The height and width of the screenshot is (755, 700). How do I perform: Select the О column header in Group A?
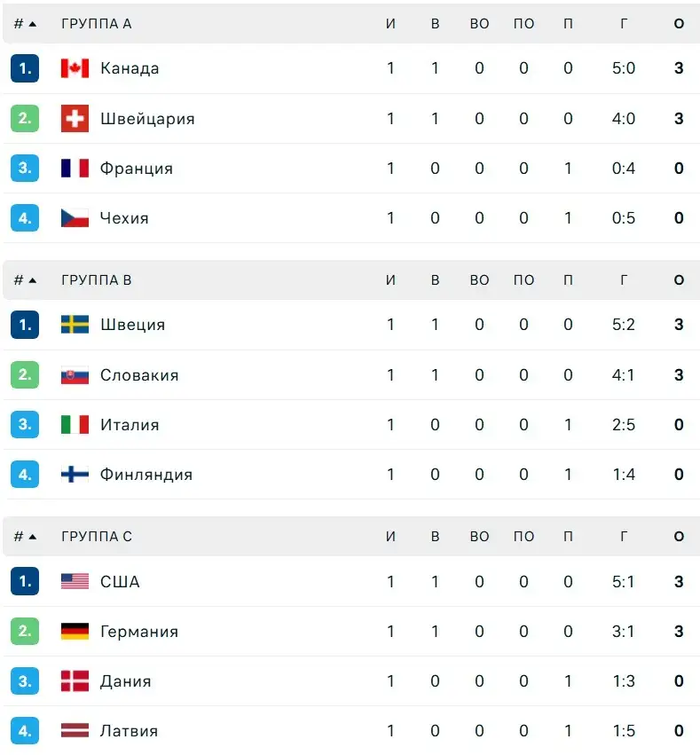click(x=679, y=24)
